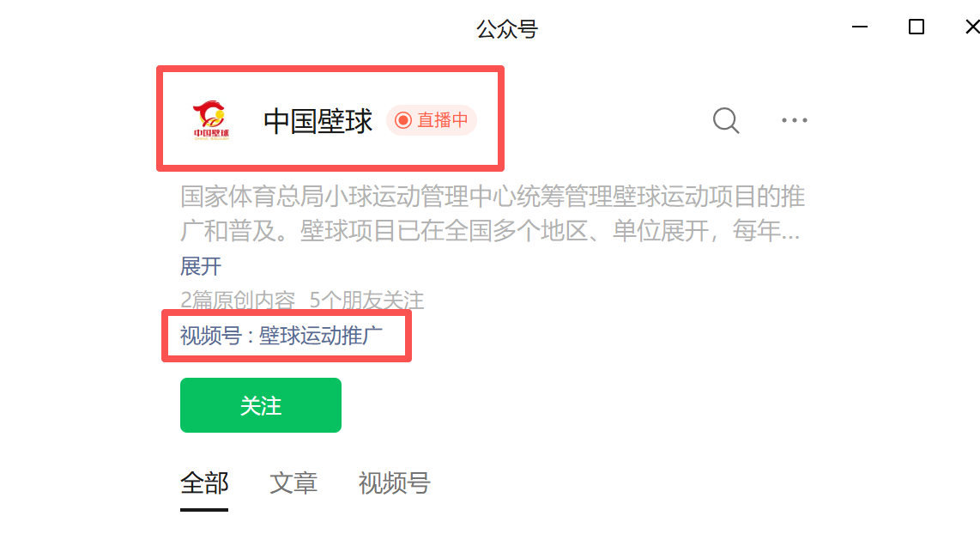Click the 视频号： label before the channel name
980x534 pixels.
pos(217,336)
